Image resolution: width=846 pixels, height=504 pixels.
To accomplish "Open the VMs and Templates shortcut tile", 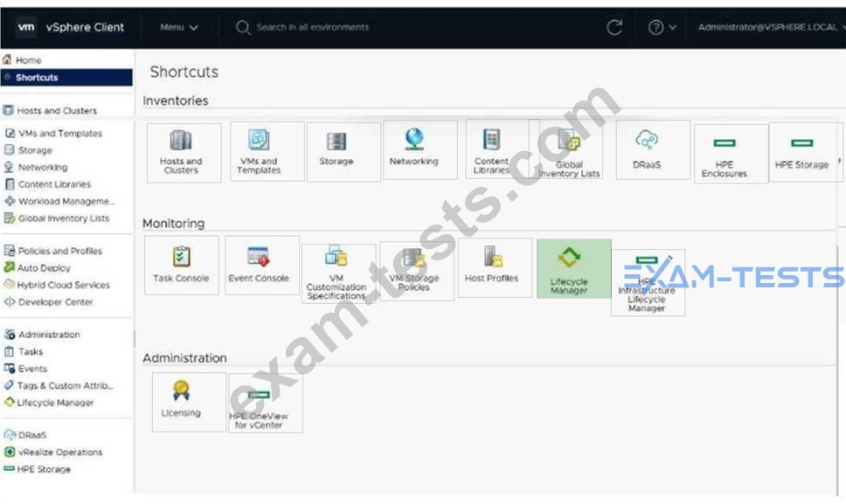I will click(x=267, y=151).
